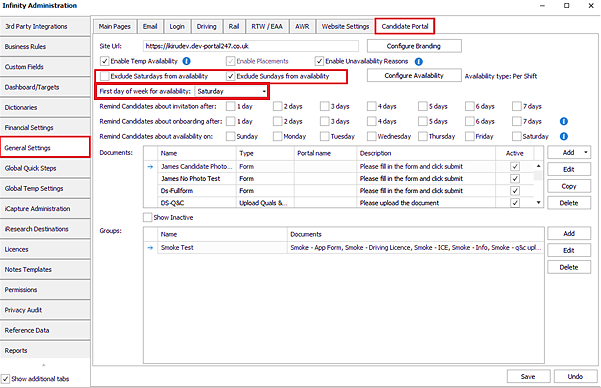The width and height of the screenshot is (601, 388).
Task: Open Reference Data section
Action: (45, 330)
